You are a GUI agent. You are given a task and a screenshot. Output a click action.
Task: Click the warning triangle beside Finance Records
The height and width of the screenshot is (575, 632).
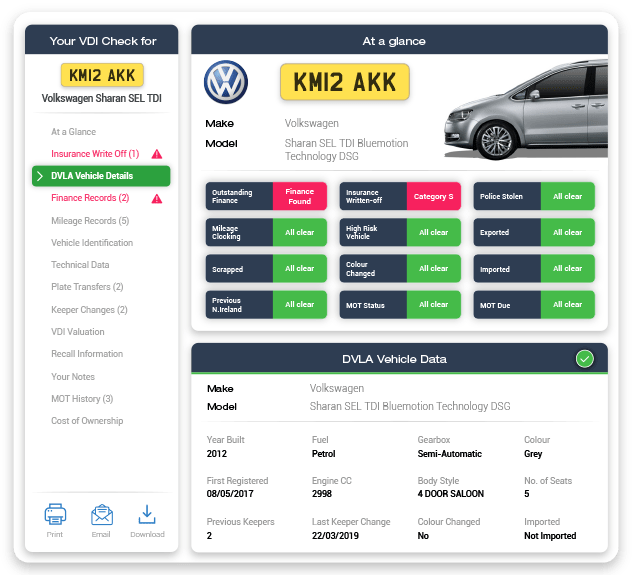(157, 199)
